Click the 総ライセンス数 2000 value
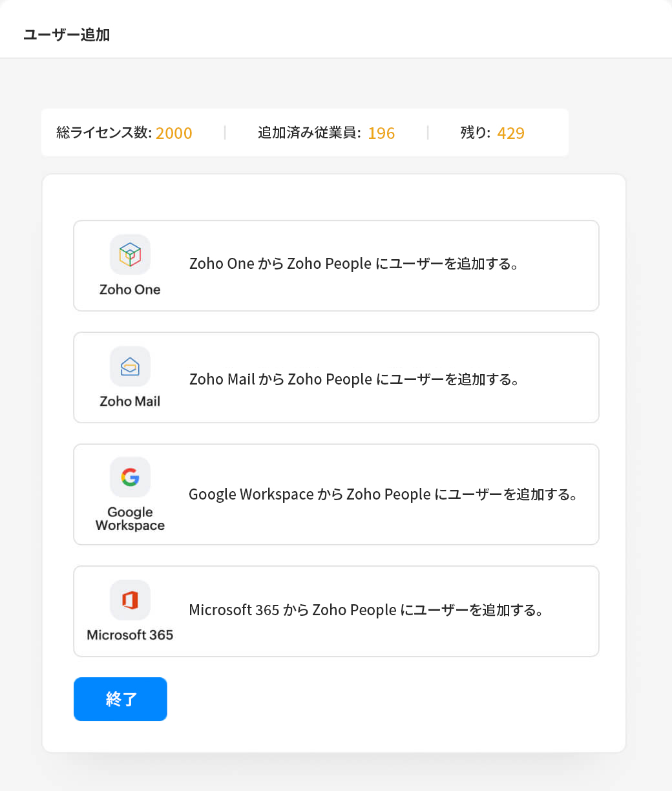Image resolution: width=672 pixels, height=791 pixels. (174, 133)
